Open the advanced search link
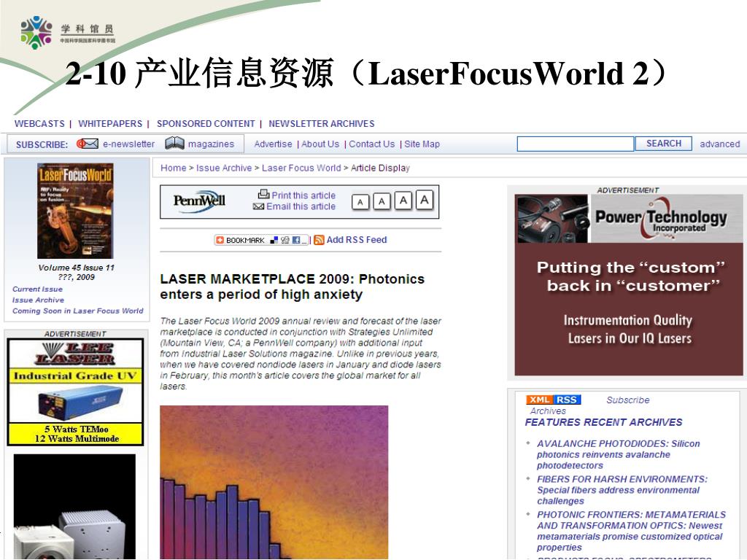The height and width of the screenshot is (560, 747). (720, 144)
